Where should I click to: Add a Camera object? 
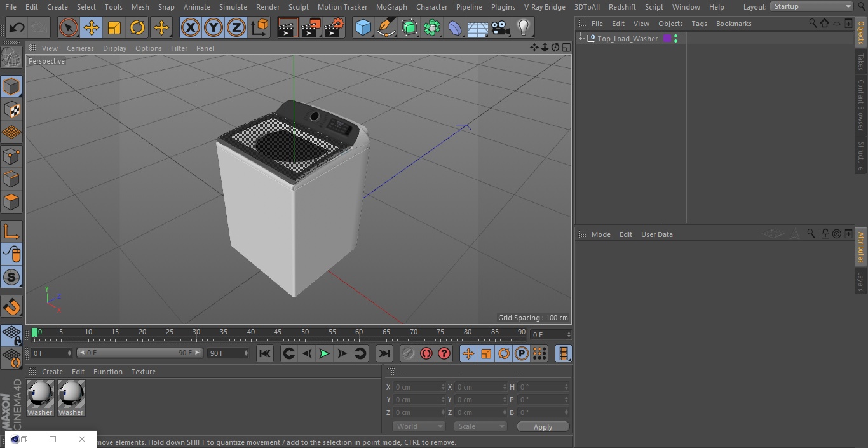501,27
